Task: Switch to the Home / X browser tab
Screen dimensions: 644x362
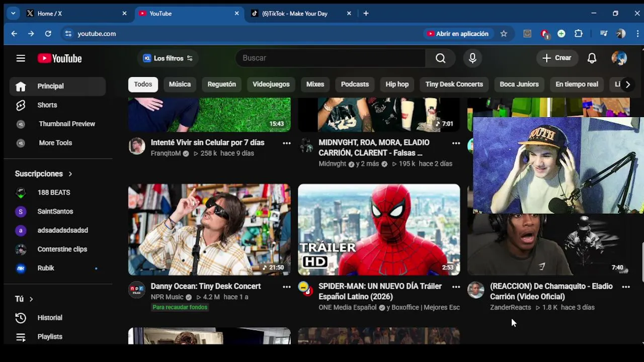Action: 75,14
